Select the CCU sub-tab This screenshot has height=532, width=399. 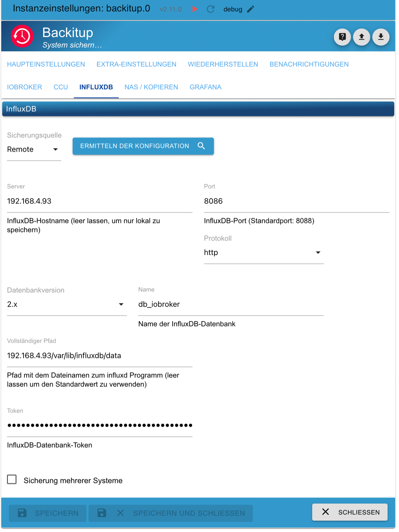click(61, 87)
